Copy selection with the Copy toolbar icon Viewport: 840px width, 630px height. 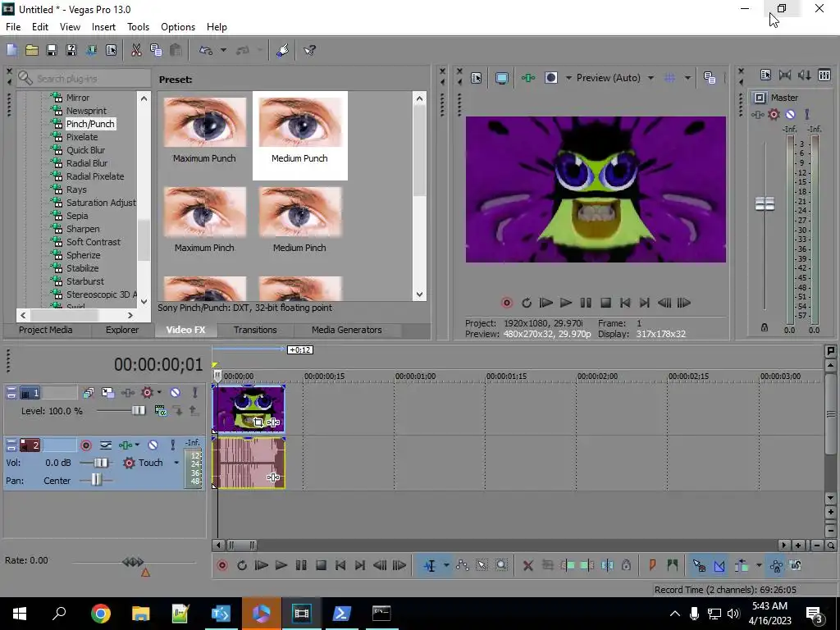click(x=156, y=50)
